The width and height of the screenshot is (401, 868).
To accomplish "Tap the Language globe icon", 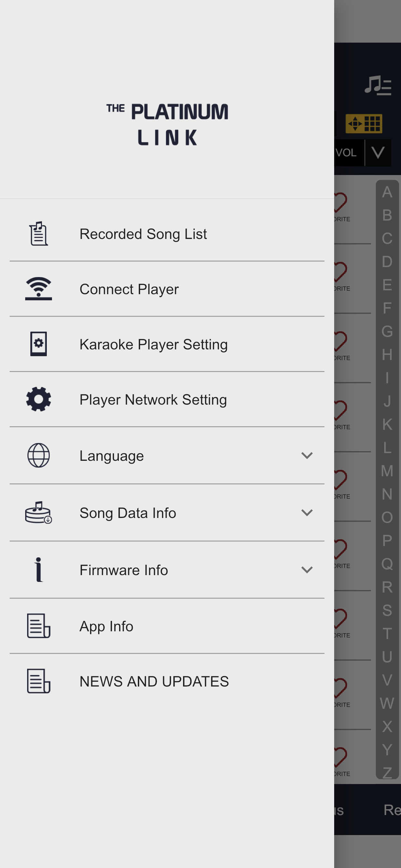I will (38, 455).
